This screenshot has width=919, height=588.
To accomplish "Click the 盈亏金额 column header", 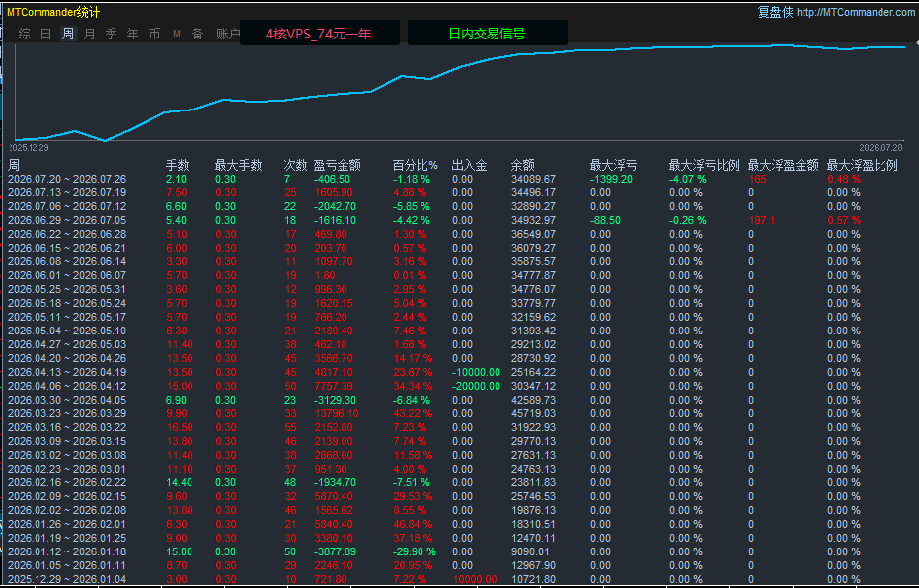I will pos(337,165).
